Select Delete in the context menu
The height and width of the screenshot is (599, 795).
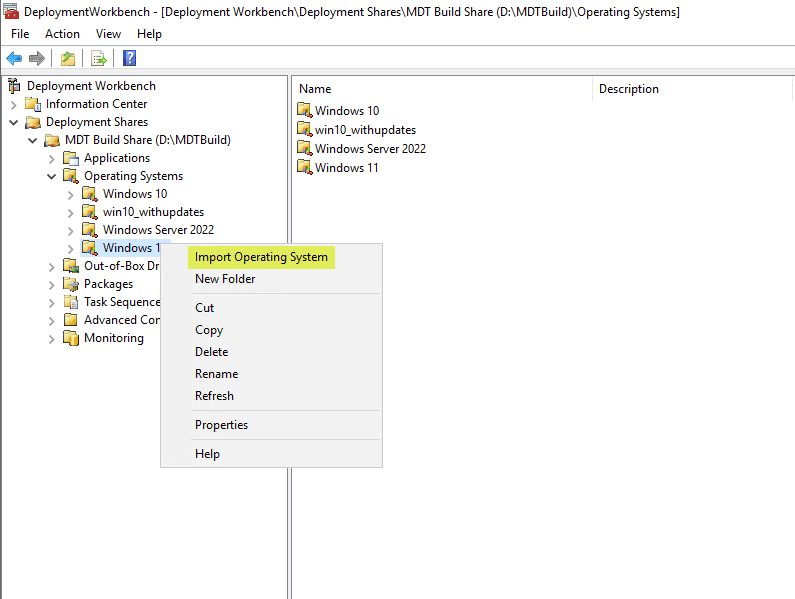[271, 352]
